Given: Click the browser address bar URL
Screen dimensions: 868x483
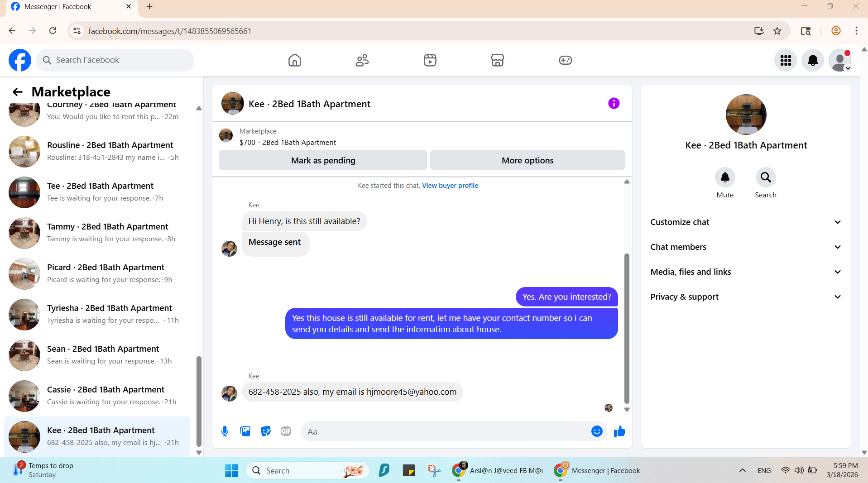Looking at the screenshot, I should (170, 31).
